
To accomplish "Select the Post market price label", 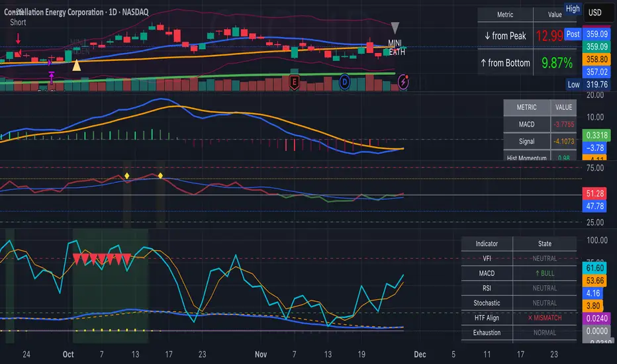I will pos(573,33).
